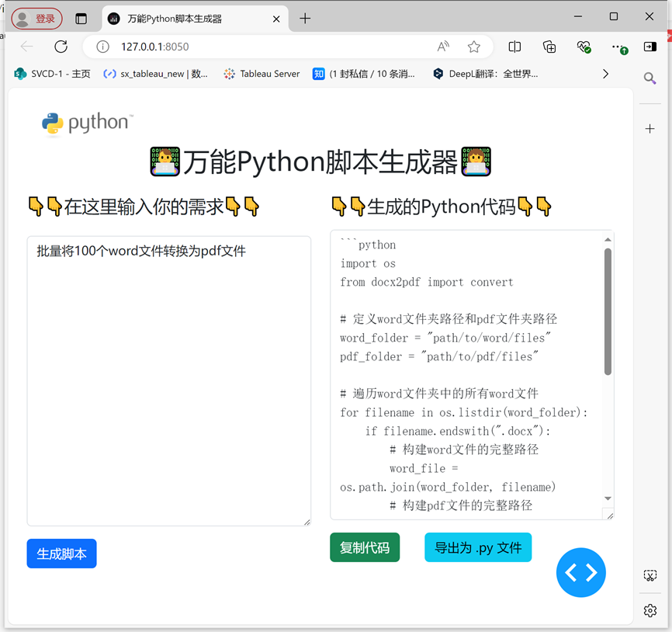The height and width of the screenshot is (632, 672).
Task: Click the requirement input text area
Action: pyautogui.click(x=169, y=380)
